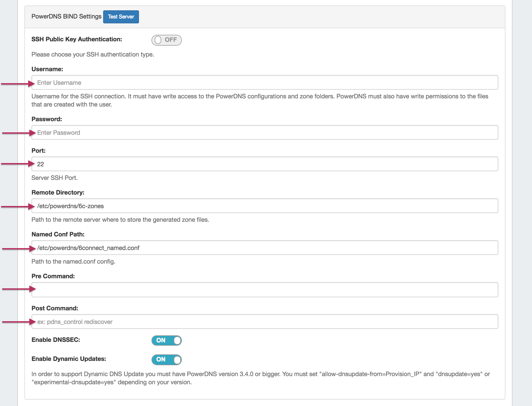Focus the Username input field
The height and width of the screenshot is (406, 532).
coord(265,83)
